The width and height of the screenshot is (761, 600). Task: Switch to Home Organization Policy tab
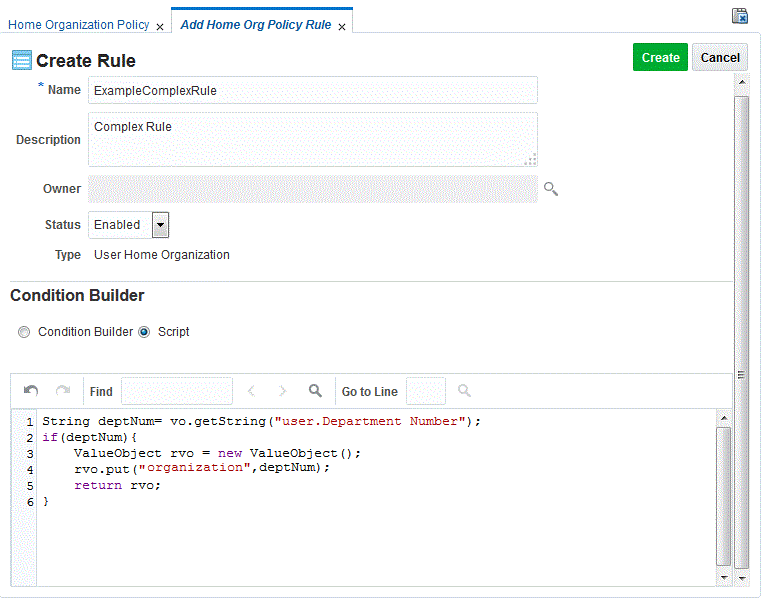pos(79,25)
